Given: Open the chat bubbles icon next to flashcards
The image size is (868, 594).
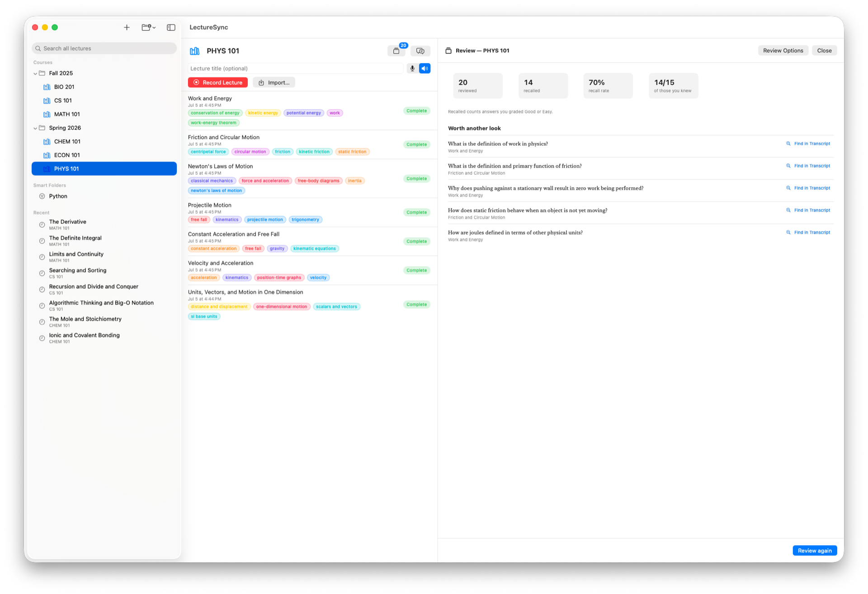Looking at the screenshot, I should (420, 51).
